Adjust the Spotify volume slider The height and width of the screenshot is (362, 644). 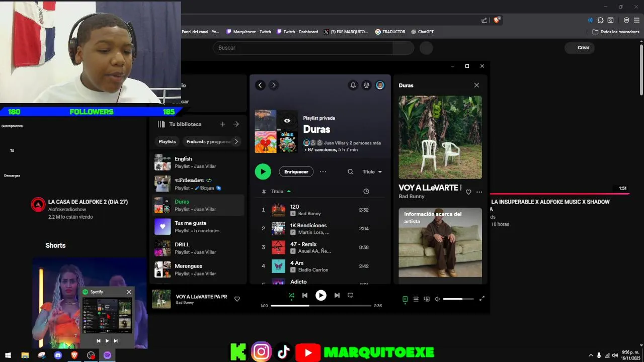tap(458, 299)
